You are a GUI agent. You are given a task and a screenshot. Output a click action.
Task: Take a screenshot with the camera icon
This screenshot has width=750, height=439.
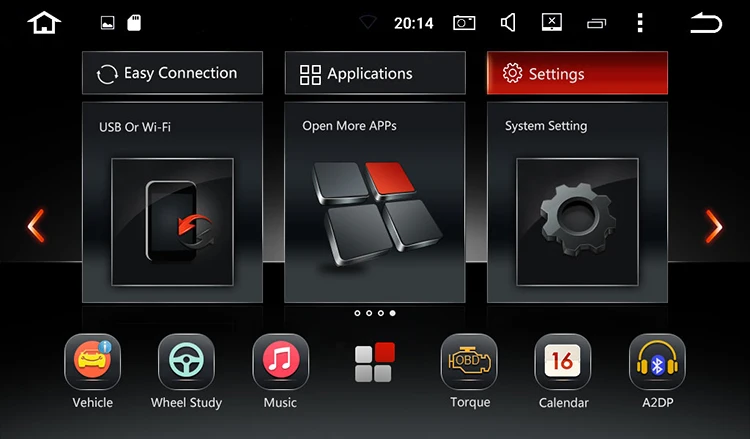[x=464, y=23]
